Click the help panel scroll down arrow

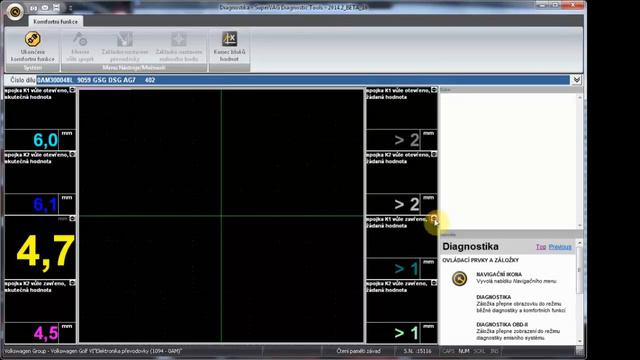(580, 341)
